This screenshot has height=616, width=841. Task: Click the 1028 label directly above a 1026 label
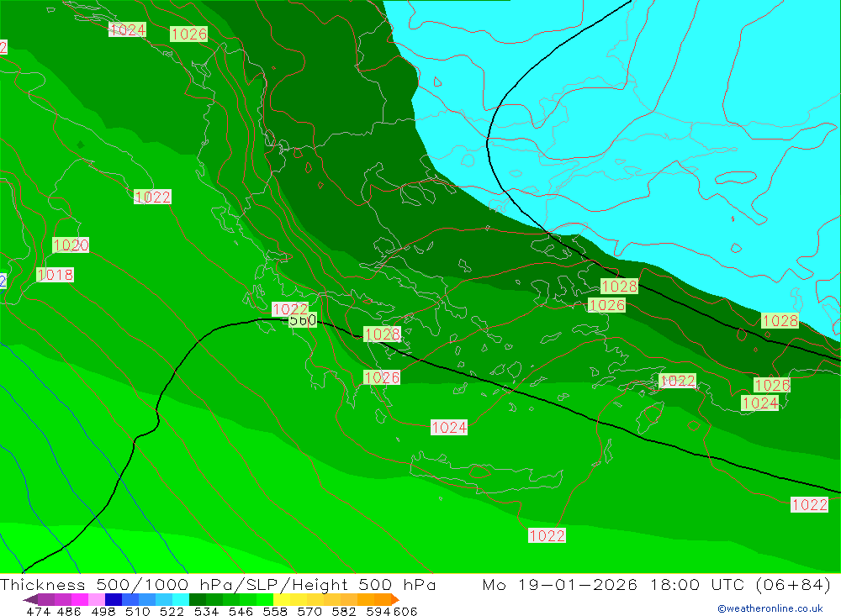tap(619, 286)
